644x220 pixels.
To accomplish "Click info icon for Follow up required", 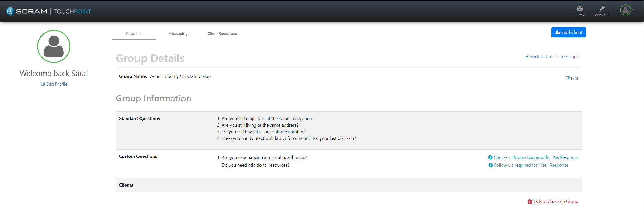I will click(x=490, y=165).
